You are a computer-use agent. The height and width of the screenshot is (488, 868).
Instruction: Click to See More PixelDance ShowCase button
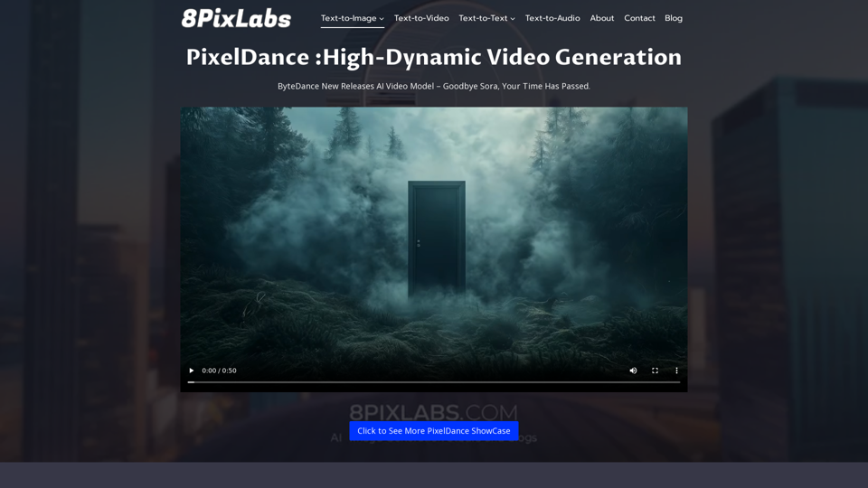point(434,431)
